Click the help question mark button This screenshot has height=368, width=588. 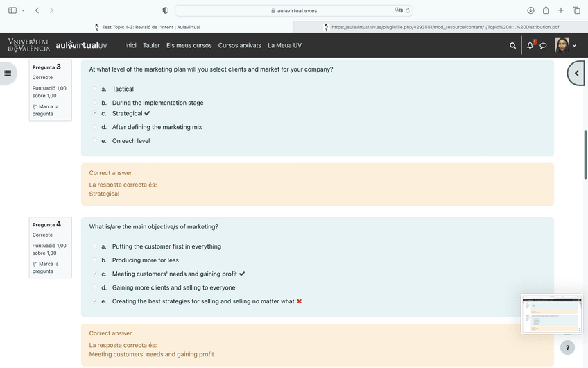[x=567, y=347]
